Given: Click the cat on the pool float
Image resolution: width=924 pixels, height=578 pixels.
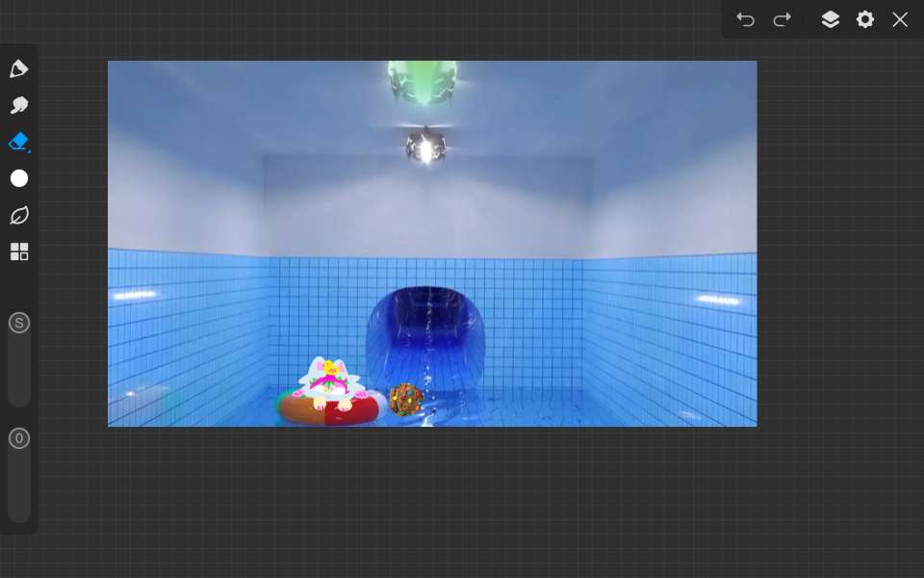Looking at the screenshot, I should tap(329, 381).
